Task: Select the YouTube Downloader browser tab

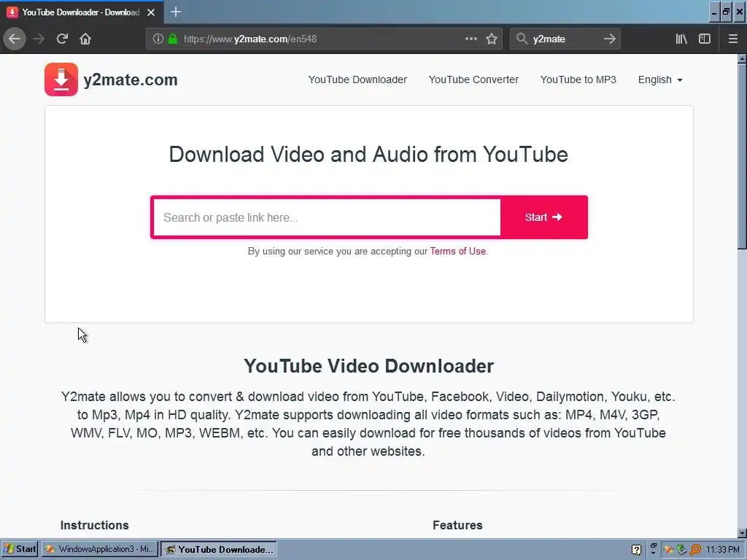Action: (x=82, y=12)
